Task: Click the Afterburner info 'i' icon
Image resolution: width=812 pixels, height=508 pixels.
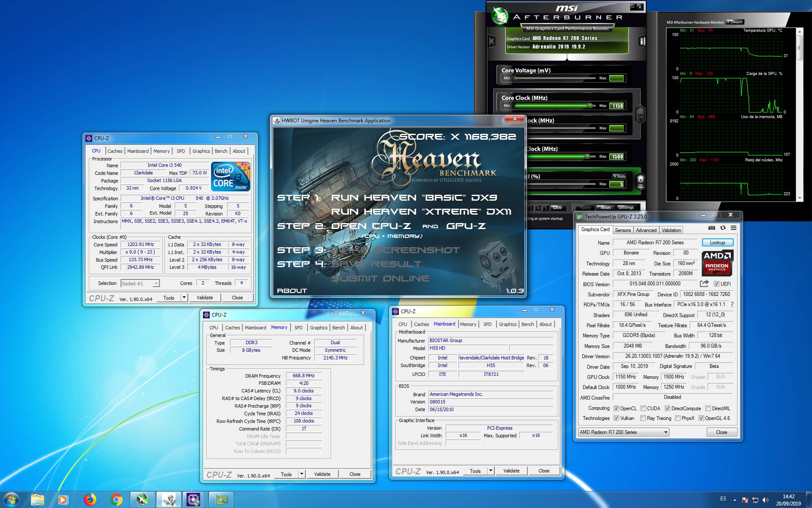Action: pyautogui.click(x=642, y=41)
